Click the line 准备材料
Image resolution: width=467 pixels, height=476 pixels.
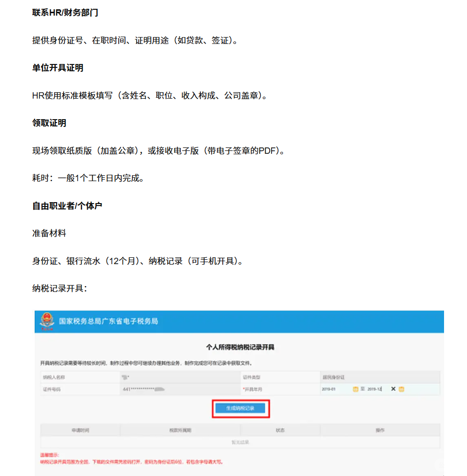[49, 233]
